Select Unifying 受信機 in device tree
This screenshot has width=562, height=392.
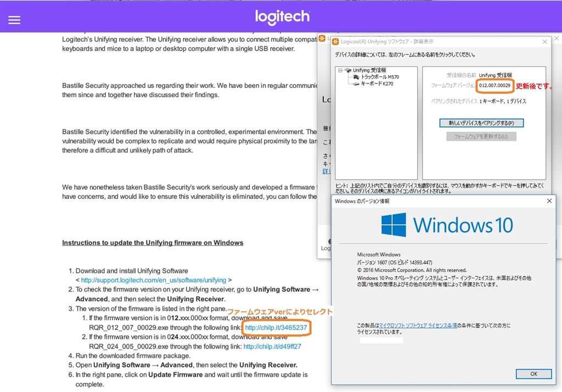click(x=369, y=70)
